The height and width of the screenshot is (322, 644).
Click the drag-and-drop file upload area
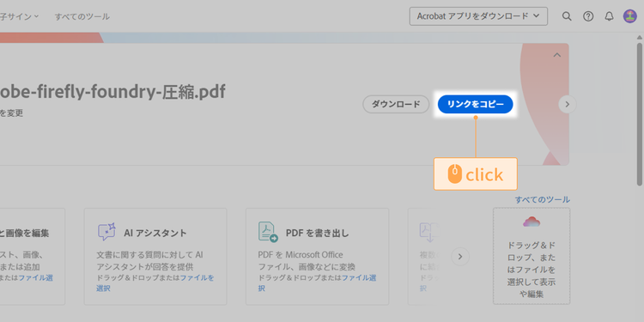[532, 256]
